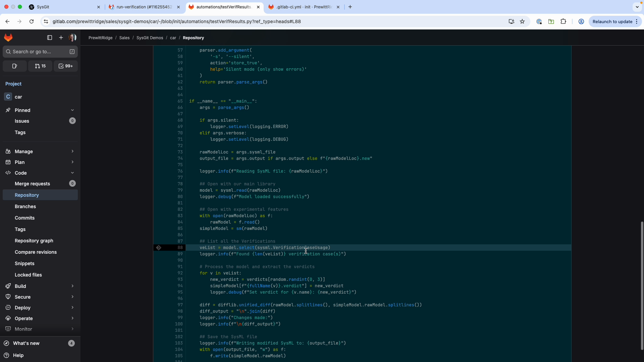Collapse the Pinned section
Screen dimensions: 644x362
[x=72, y=110]
